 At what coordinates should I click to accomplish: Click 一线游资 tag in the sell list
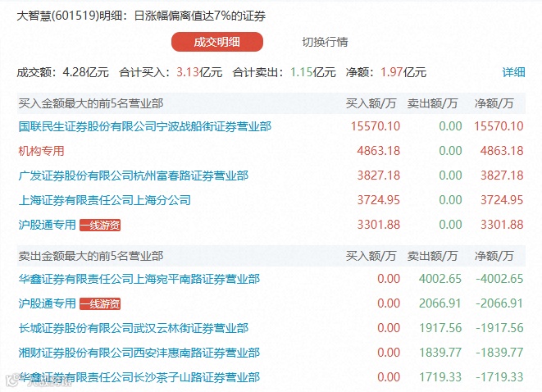tap(100, 304)
